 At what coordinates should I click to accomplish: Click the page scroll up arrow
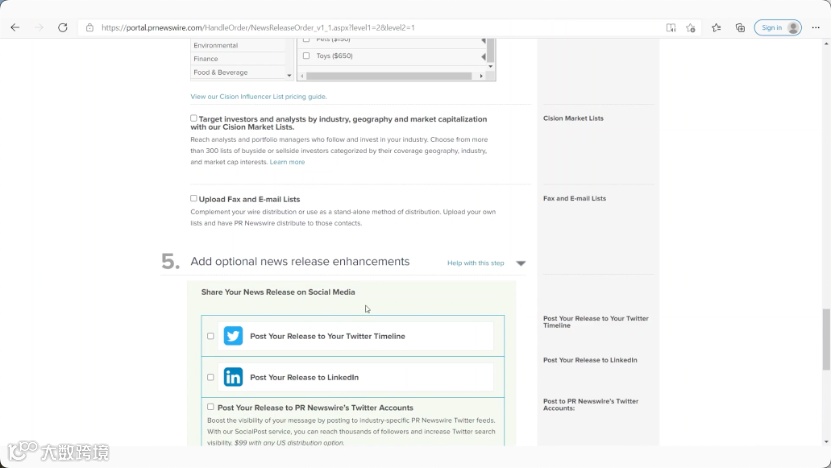pyautogui.click(x=826, y=44)
